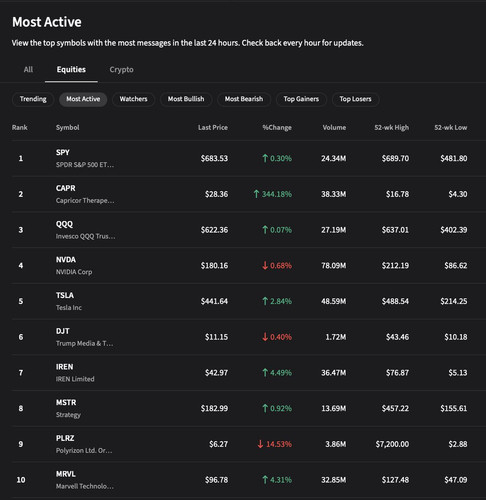Click NVDA percent change 0.68%
Image resolution: width=486 pixels, height=500 pixels.
(x=277, y=266)
